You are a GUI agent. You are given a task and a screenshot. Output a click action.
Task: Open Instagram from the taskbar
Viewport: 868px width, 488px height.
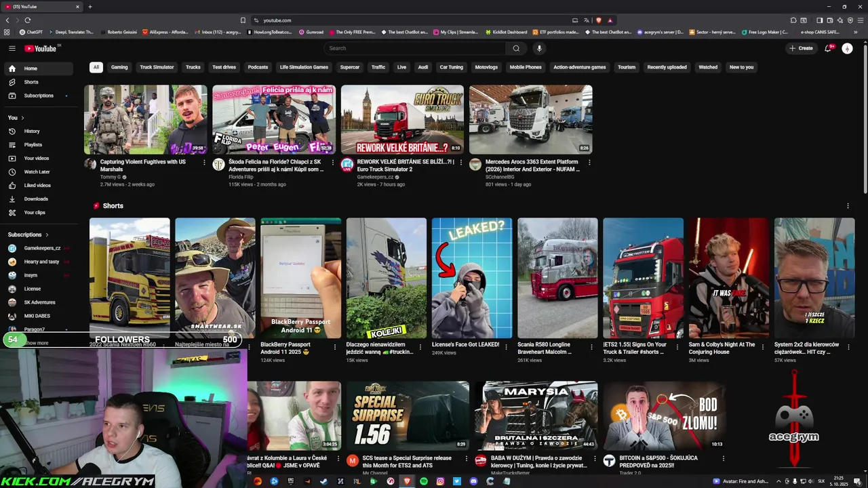pos(440,481)
